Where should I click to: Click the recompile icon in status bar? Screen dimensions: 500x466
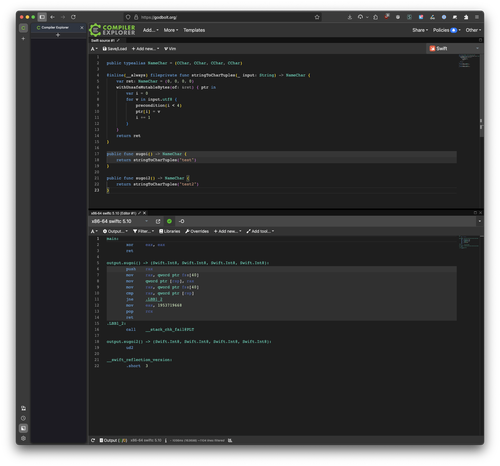pyautogui.click(x=93, y=441)
